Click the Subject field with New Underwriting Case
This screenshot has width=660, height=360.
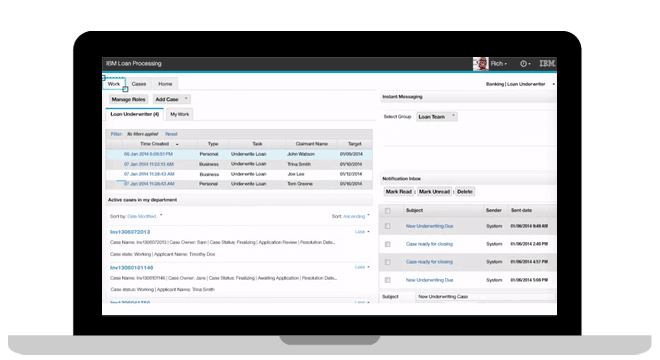(x=485, y=297)
